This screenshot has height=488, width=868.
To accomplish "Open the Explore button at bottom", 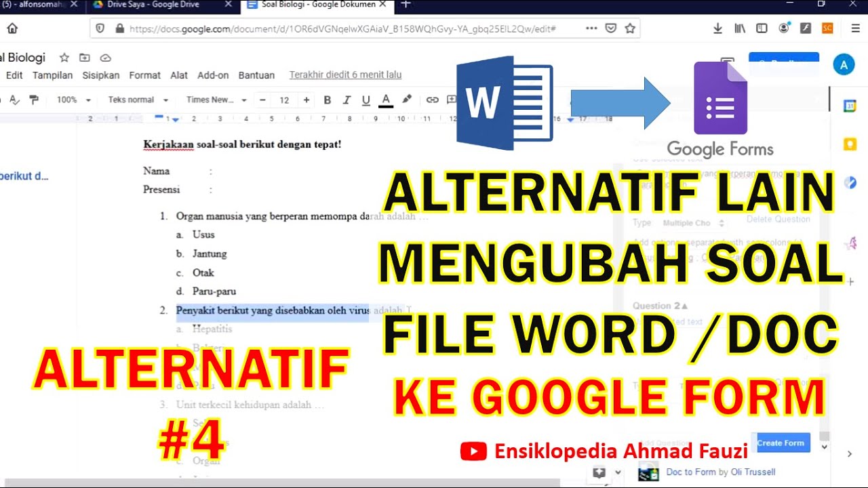I will tap(599, 472).
